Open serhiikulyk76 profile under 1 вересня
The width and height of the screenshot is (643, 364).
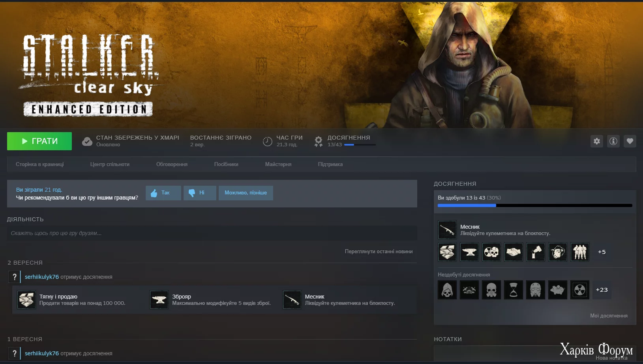pos(42,353)
